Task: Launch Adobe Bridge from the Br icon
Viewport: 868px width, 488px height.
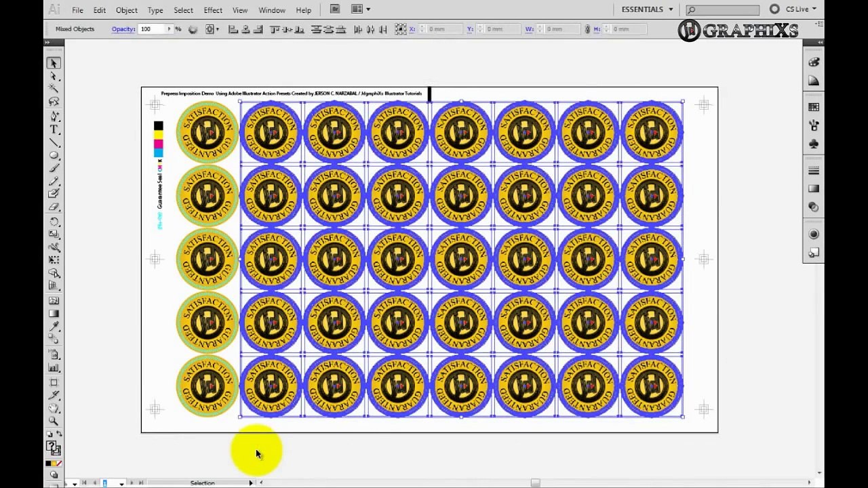Action: (335, 9)
